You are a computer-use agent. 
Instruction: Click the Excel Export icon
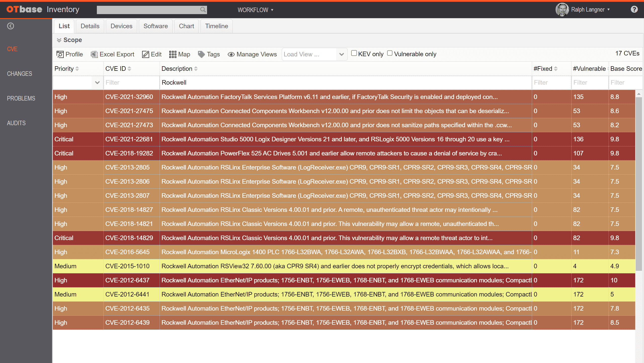(x=94, y=54)
